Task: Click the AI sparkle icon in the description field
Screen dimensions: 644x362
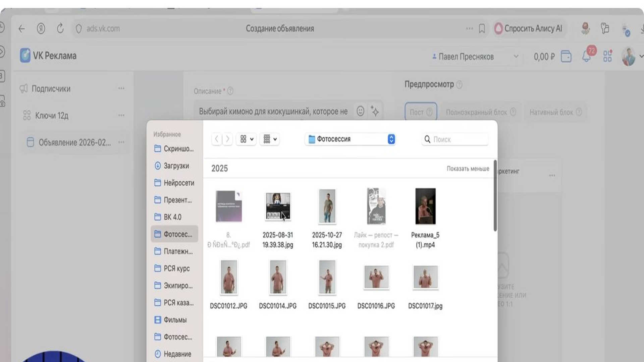Action: point(374,111)
